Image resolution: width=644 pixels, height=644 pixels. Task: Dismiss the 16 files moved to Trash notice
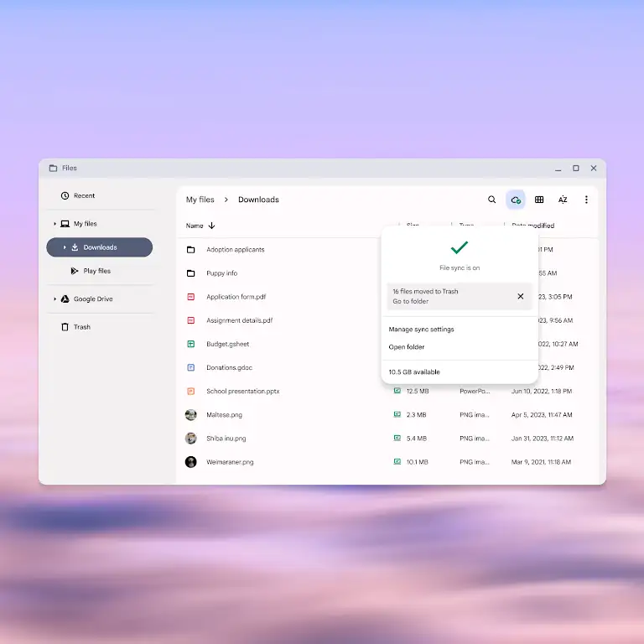point(521,296)
